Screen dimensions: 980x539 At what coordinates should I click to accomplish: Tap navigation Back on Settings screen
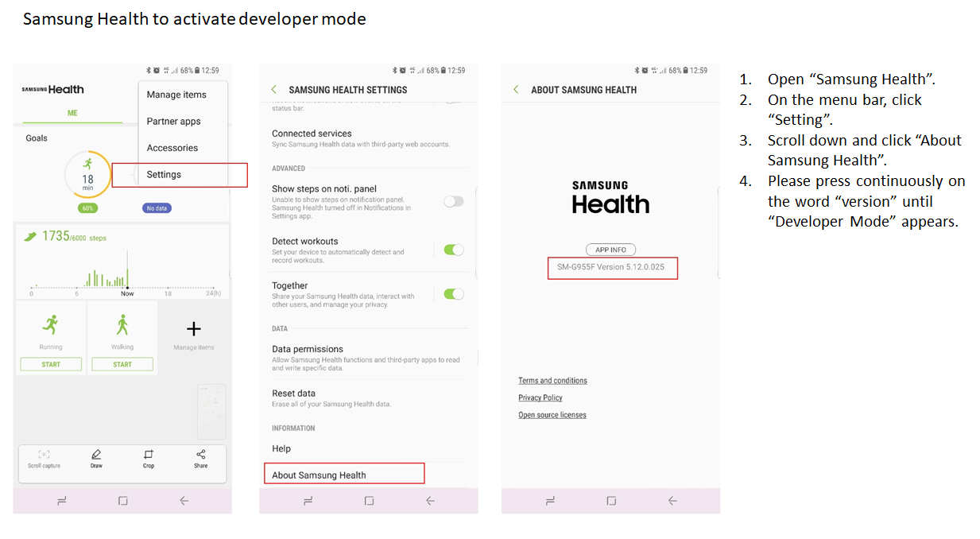430,501
